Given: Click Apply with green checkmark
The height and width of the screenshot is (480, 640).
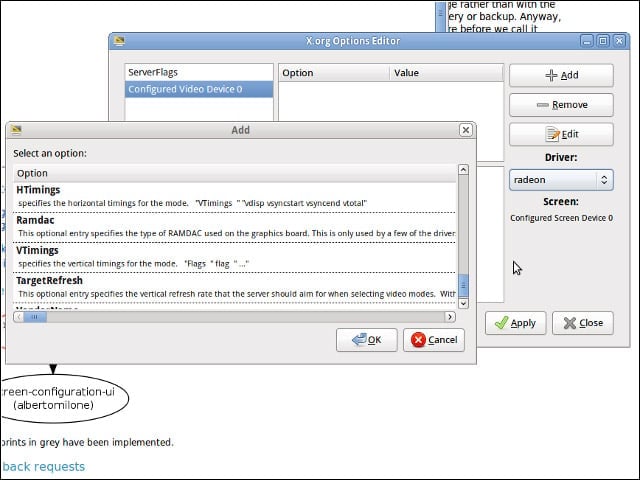Looking at the screenshot, I should (x=516, y=323).
